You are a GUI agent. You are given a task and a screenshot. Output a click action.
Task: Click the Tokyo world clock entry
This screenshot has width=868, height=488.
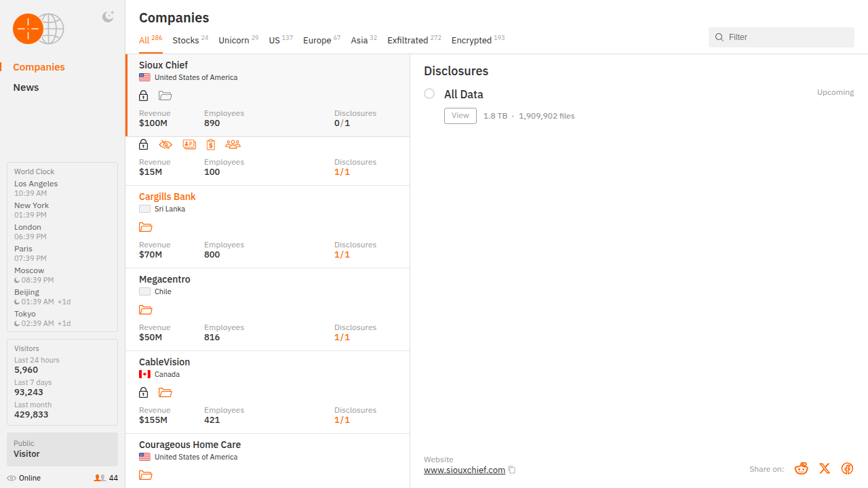(43, 319)
